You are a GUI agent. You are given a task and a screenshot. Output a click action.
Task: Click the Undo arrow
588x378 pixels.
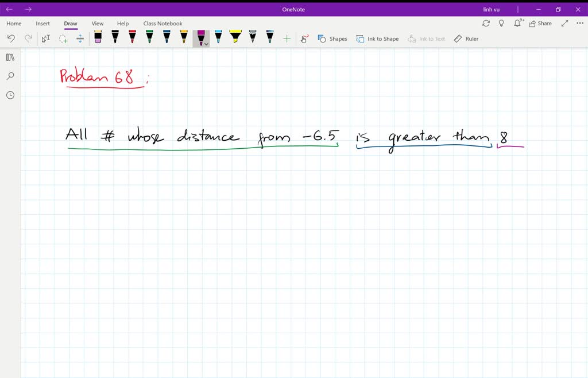11,38
